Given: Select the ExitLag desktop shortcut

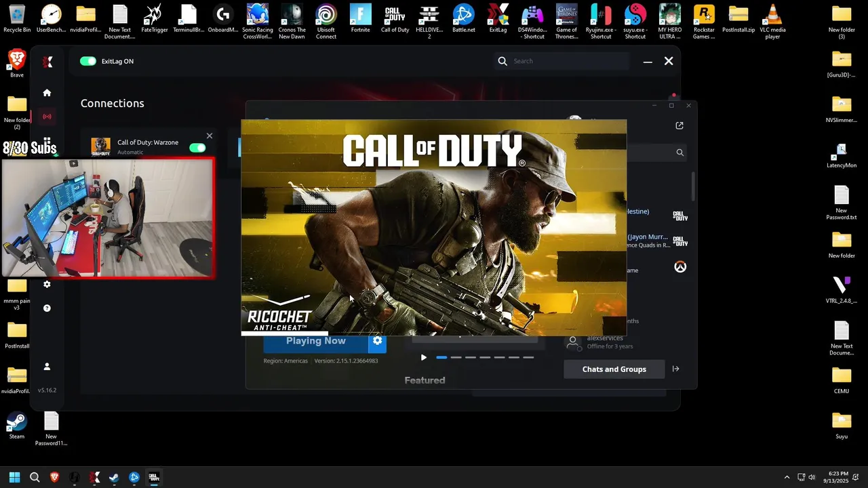Looking at the screenshot, I should click(498, 18).
